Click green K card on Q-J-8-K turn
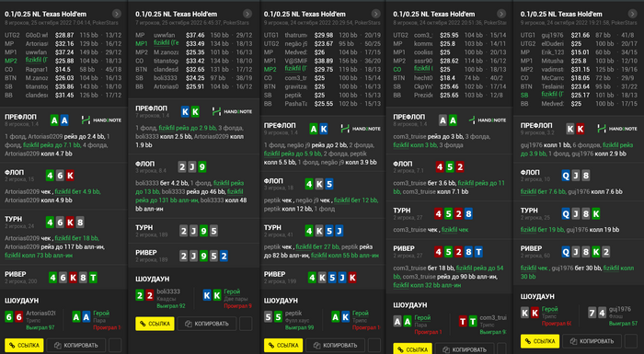 (x=595, y=213)
